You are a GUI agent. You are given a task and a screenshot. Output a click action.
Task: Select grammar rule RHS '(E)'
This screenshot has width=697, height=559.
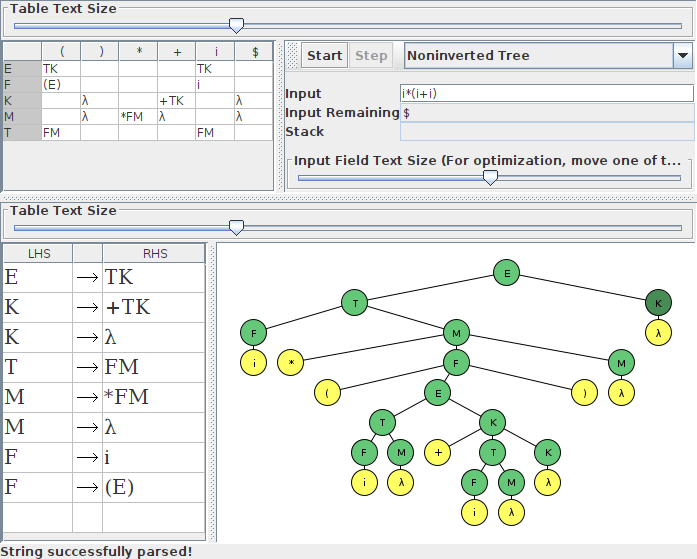(154, 487)
